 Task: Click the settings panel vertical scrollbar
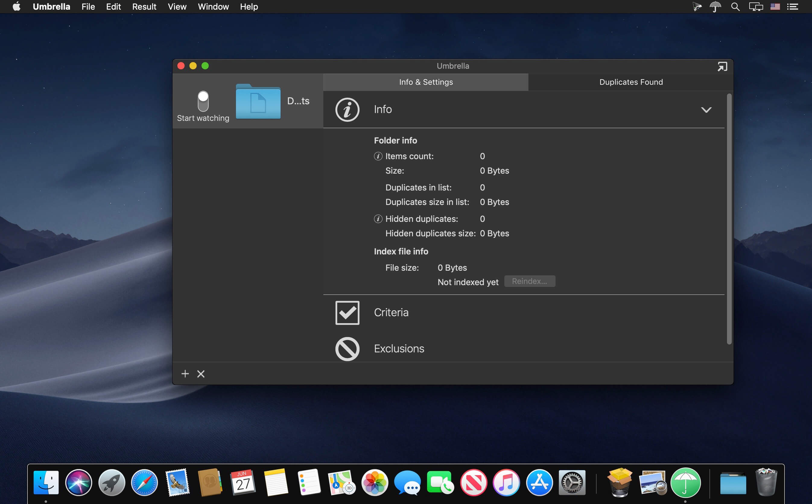point(729,219)
